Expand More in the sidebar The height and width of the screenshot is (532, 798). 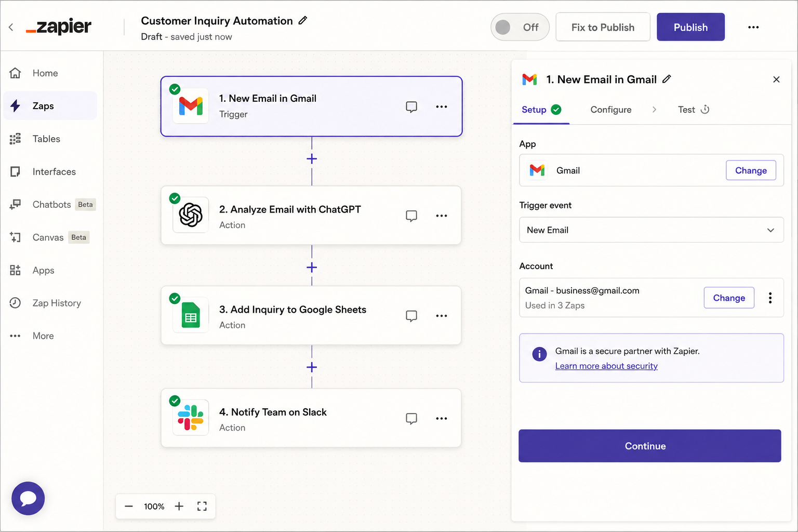(x=50, y=336)
